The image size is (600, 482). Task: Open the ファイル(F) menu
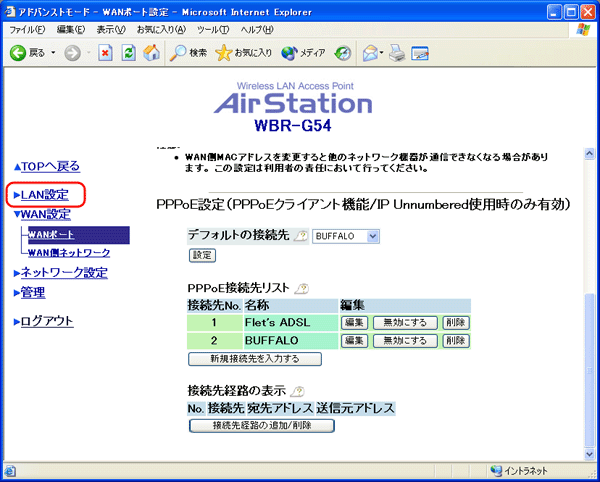pyautogui.click(x=27, y=30)
